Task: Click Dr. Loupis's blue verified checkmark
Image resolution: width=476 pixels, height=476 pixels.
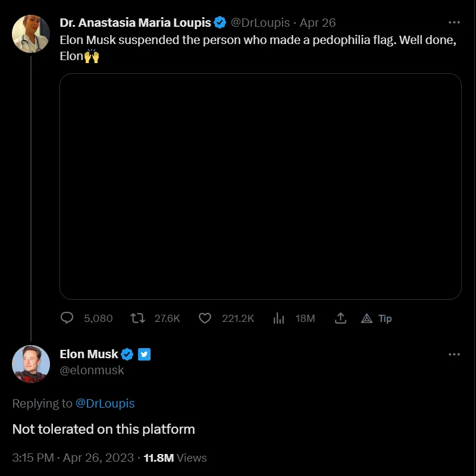Action: [x=220, y=22]
